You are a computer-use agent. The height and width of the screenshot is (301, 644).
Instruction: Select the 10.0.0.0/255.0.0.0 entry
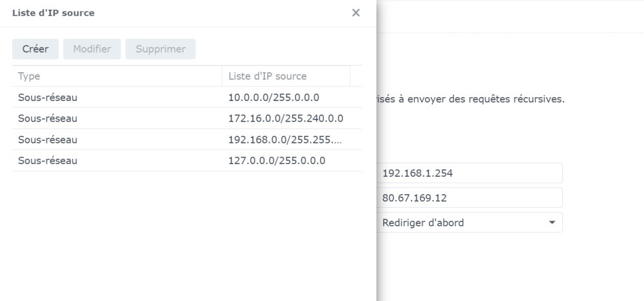pyautogui.click(x=274, y=97)
